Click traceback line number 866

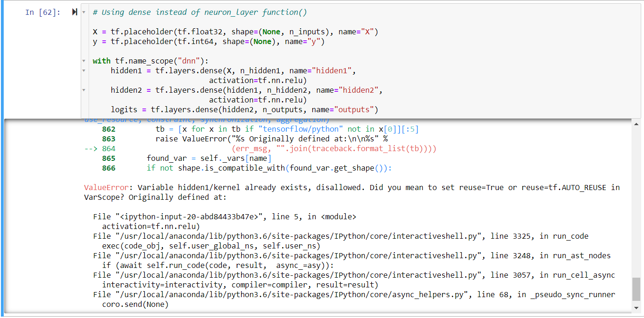[109, 168]
